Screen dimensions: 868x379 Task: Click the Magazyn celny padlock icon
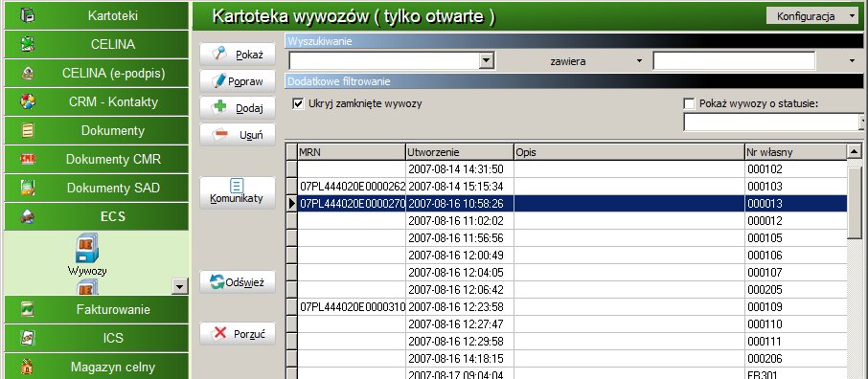click(x=28, y=367)
